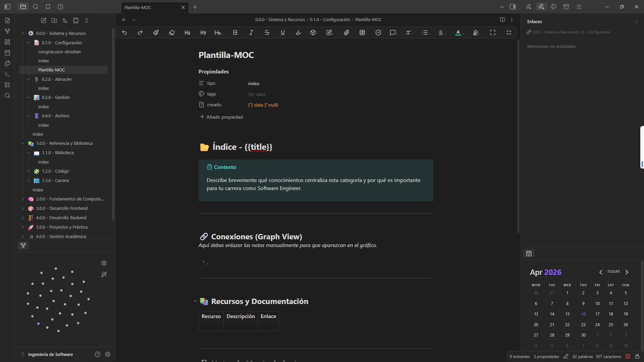Screen dimensions: 644x362
Task: Click Añadir propiedad
Action: pyautogui.click(x=221, y=117)
